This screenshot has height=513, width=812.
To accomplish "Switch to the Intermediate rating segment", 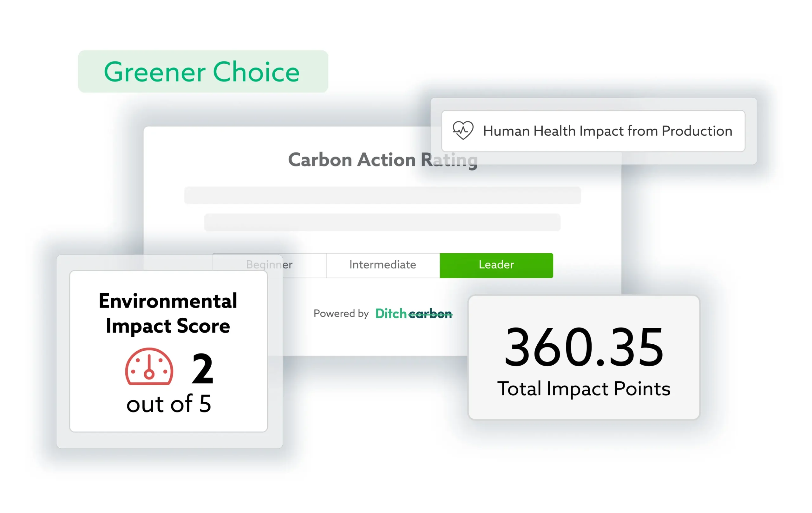I will pos(383,265).
